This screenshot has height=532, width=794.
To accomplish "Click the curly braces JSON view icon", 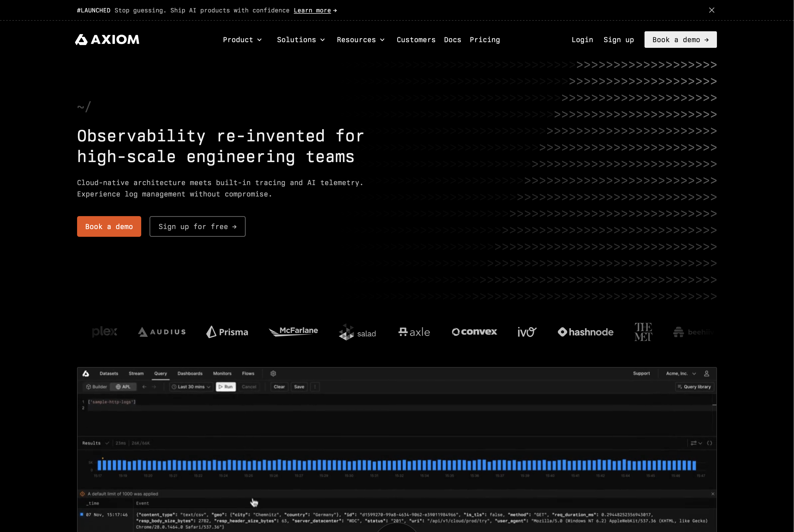I will tap(709, 443).
